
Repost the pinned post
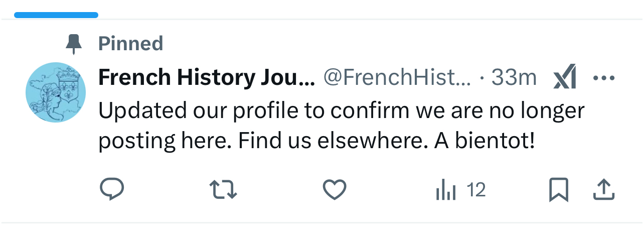[223, 190]
